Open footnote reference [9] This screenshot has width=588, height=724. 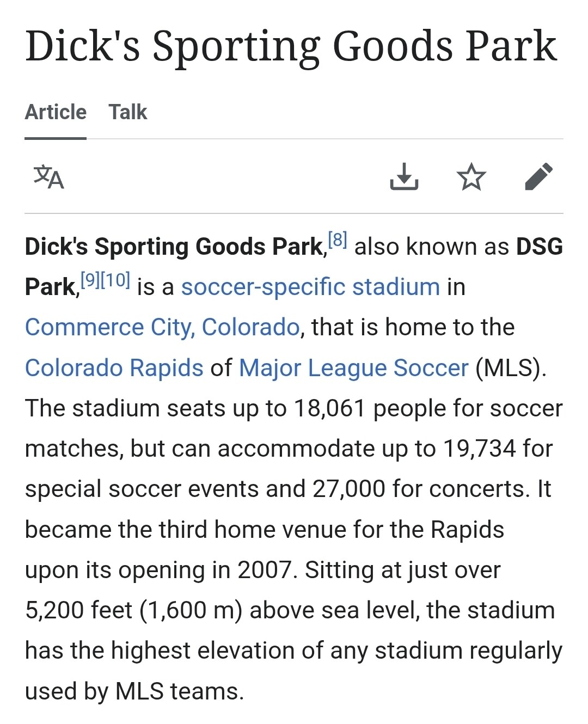click(90, 280)
